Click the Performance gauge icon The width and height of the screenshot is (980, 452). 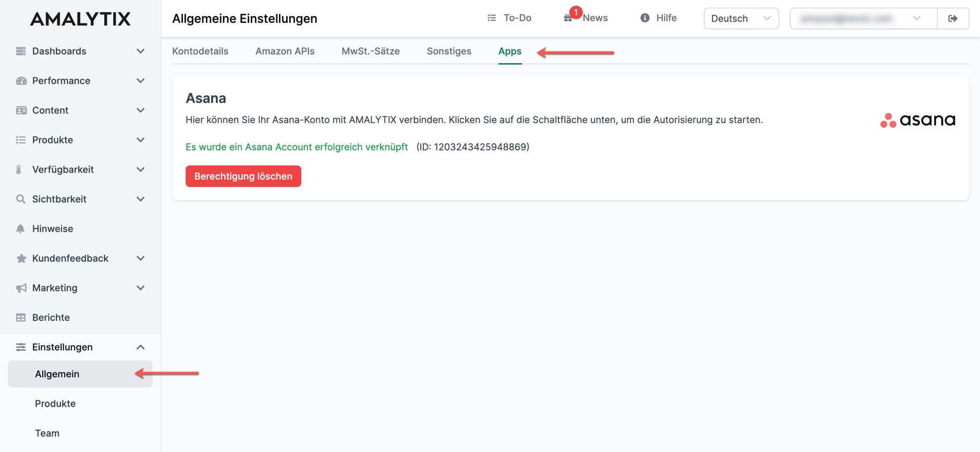coord(21,81)
